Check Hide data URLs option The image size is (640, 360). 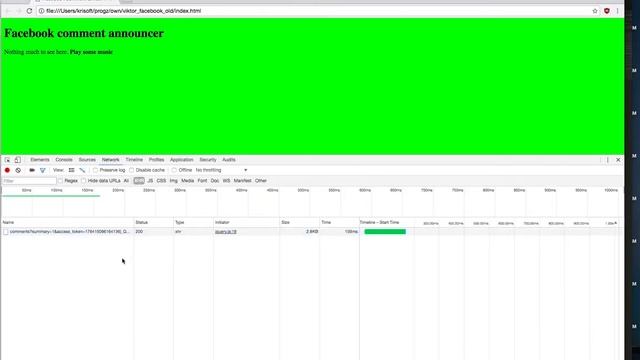84,181
